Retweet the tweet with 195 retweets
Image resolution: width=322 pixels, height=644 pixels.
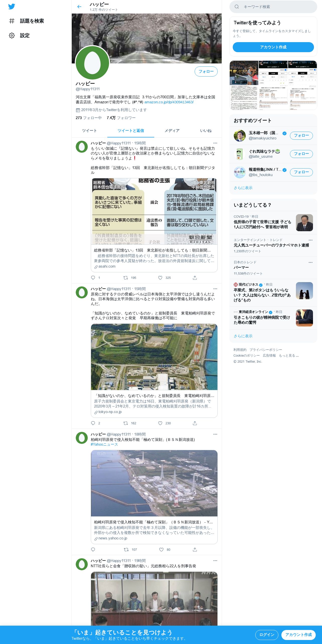coord(126,278)
